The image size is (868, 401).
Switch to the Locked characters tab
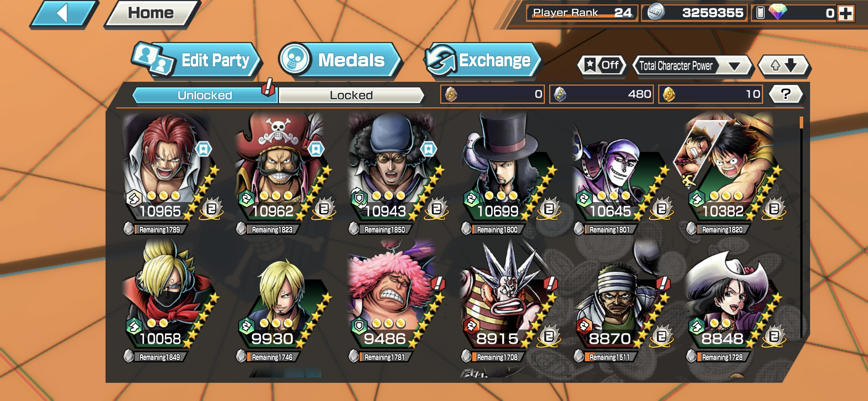coord(351,96)
